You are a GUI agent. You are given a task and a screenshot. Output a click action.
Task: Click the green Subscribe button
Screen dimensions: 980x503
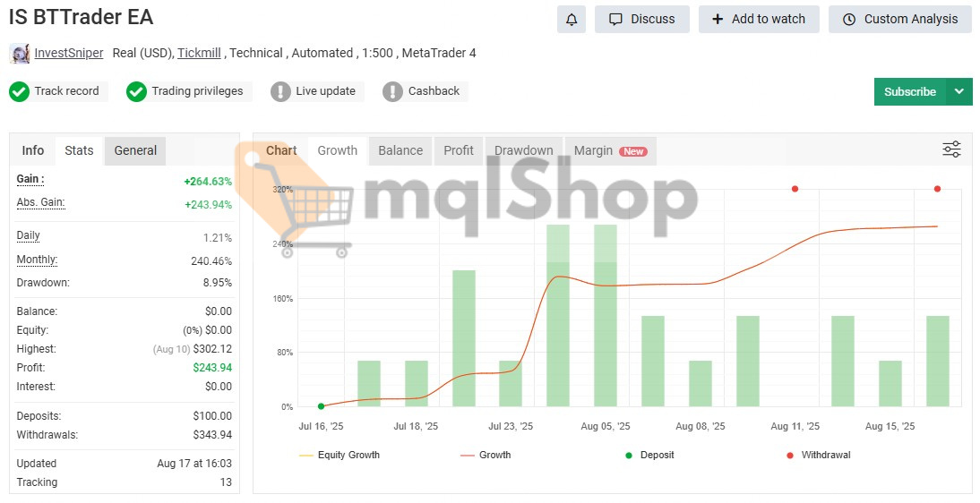[x=910, y=92]
